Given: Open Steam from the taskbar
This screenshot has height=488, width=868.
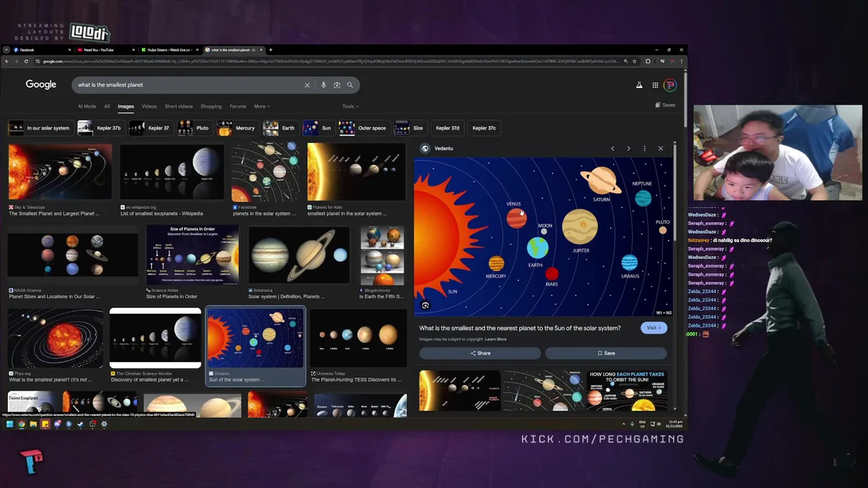Looking at the screenshot, I should (81, 424).
